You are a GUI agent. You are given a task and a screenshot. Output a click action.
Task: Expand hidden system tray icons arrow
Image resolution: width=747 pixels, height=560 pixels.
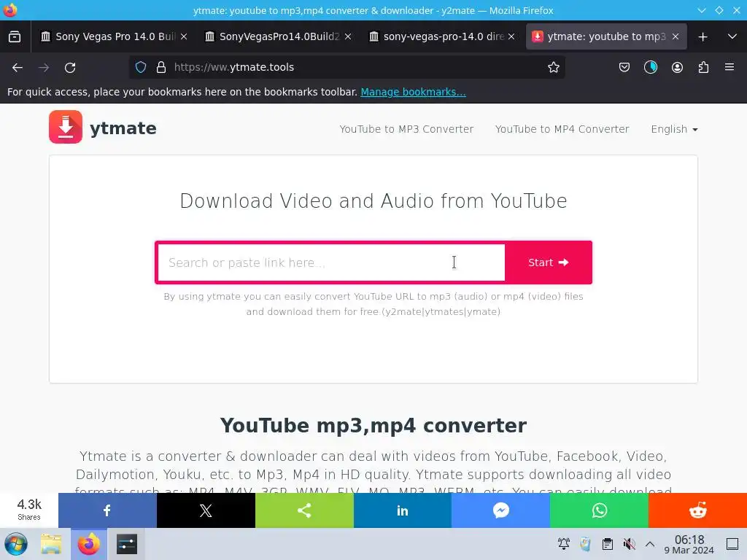pos(650,544)
